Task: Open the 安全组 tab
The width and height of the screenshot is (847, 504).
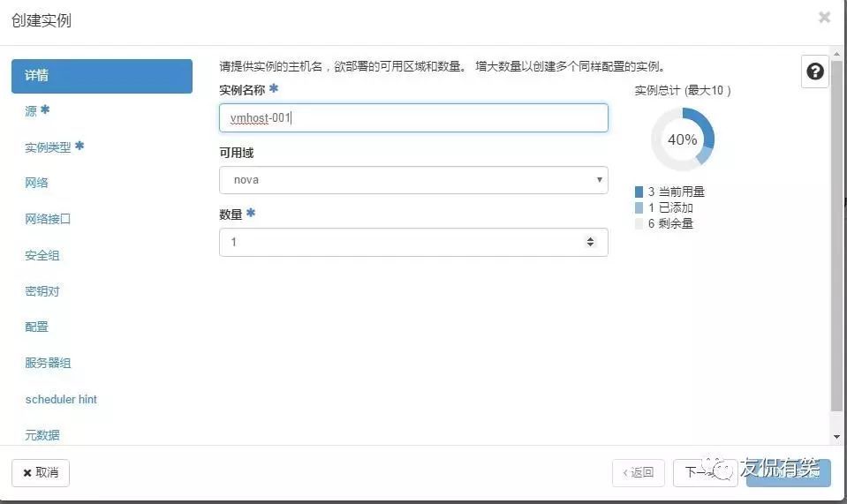Action: 42,255
